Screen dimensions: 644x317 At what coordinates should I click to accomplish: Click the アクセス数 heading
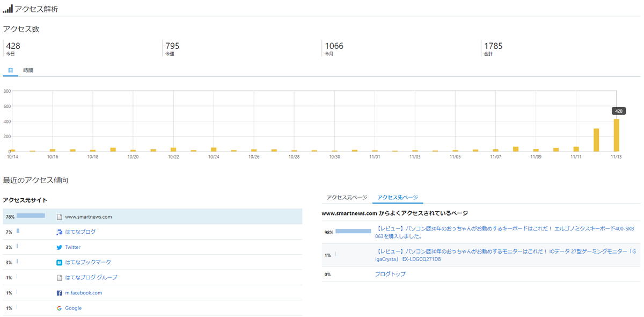[21, 29]
